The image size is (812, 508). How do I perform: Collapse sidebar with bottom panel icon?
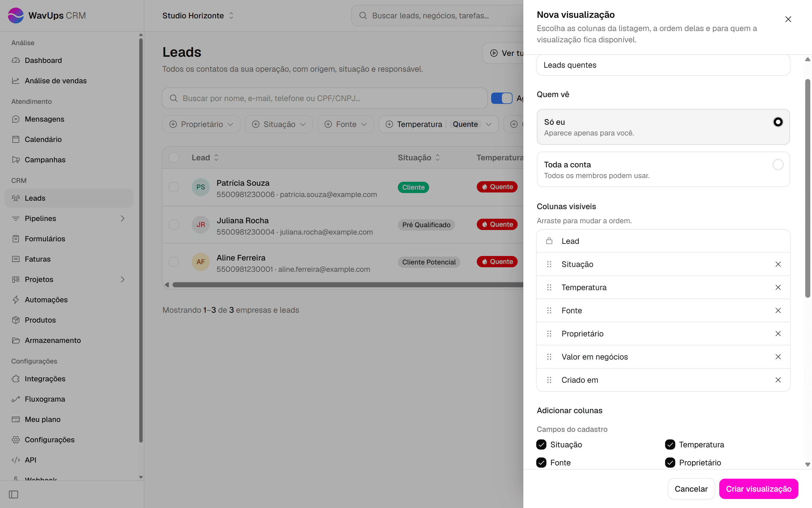(x=14, y=494)
